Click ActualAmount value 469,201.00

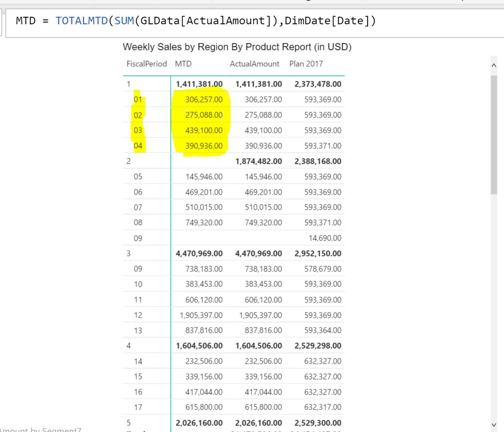(x=263, y=192)
